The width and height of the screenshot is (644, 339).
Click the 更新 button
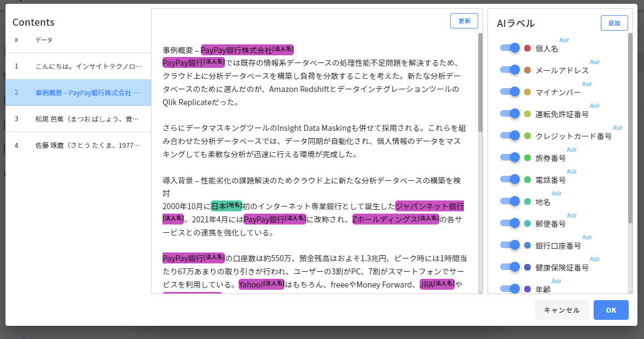pos(464,21)
